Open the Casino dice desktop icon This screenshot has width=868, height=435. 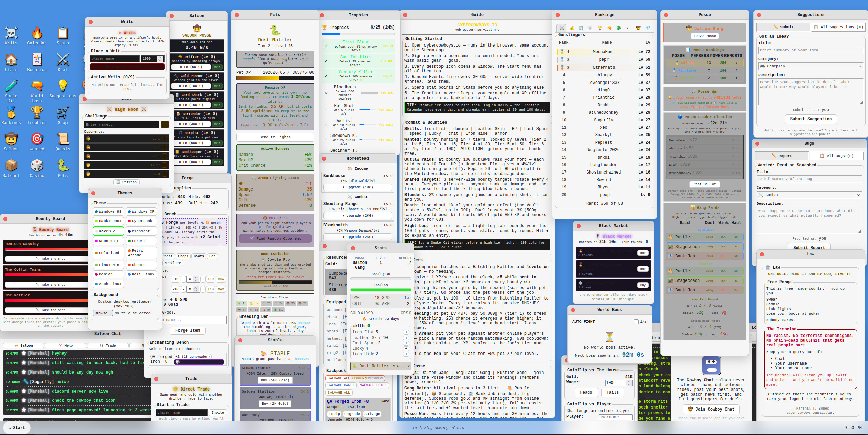click(x=37, y=168)
